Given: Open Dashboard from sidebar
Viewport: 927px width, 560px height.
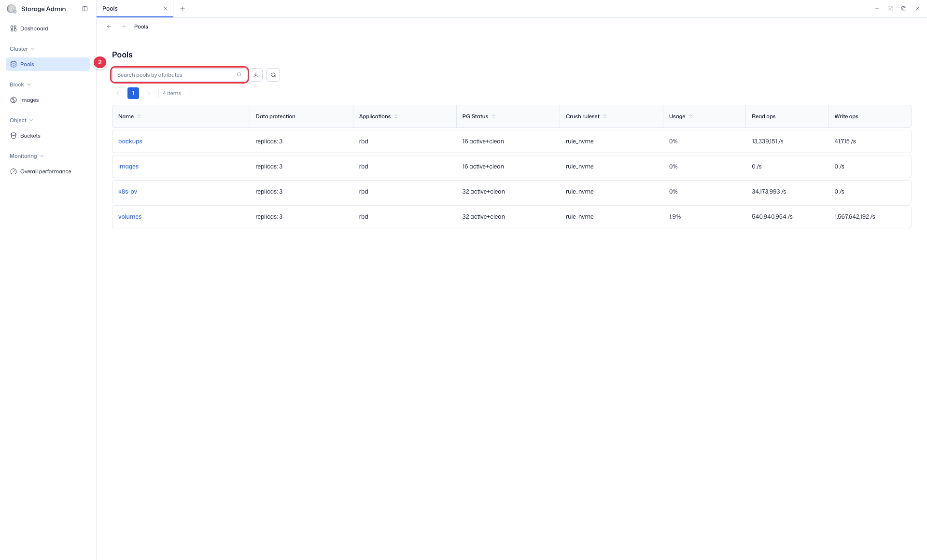Looking at the screenshot, I should coord(48,28).
